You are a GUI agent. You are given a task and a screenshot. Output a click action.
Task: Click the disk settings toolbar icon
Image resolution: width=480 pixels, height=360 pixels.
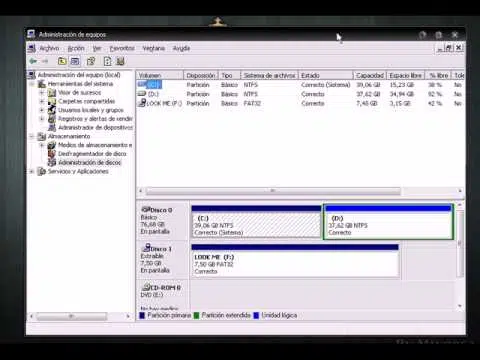(120, 61)
